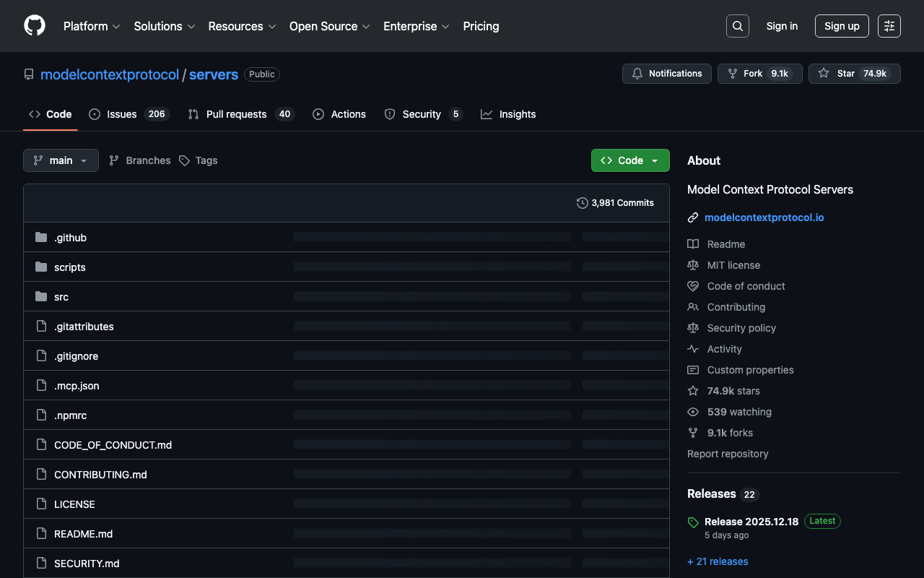This screenshot has width=924, height=578.
Task: Click the Sign up button
Action: point(841,26)
